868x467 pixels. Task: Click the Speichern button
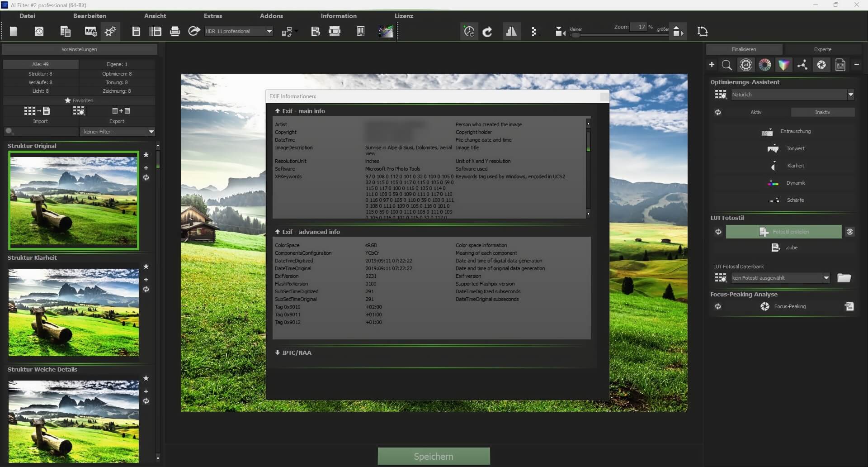click(434, 456)
